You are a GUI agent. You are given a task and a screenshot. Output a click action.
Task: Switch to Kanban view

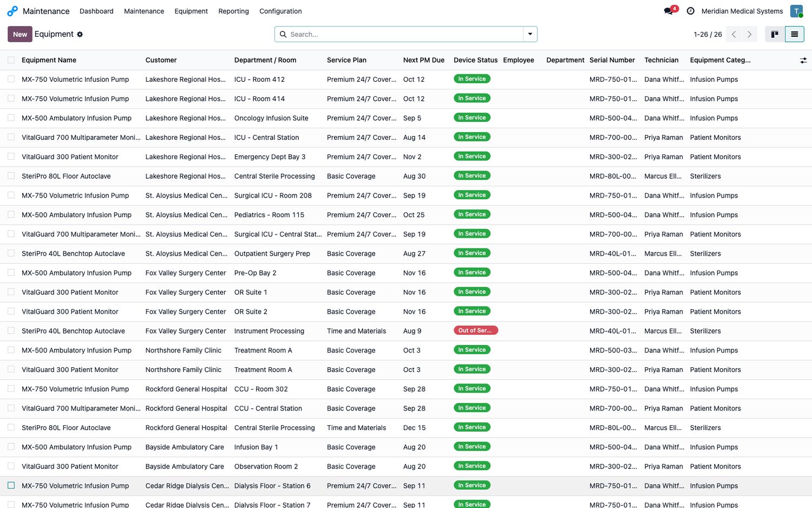[775, 34]
